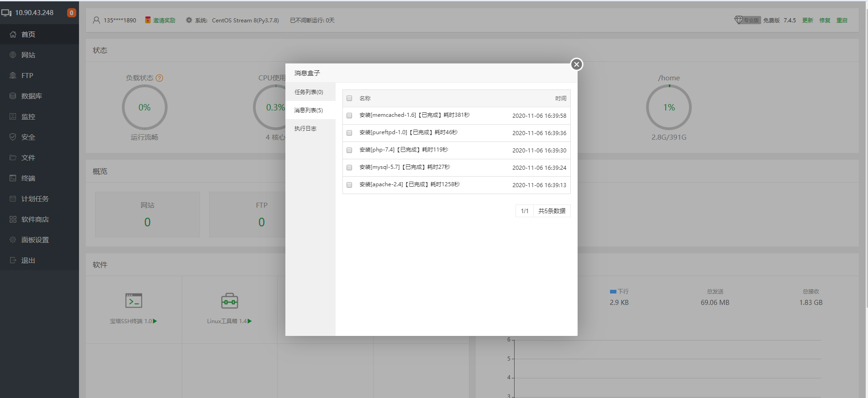Click the gear icon beside 面板设置
This screenshot has height=398, width=868.
pyautogui.click(x=13, y=240)
